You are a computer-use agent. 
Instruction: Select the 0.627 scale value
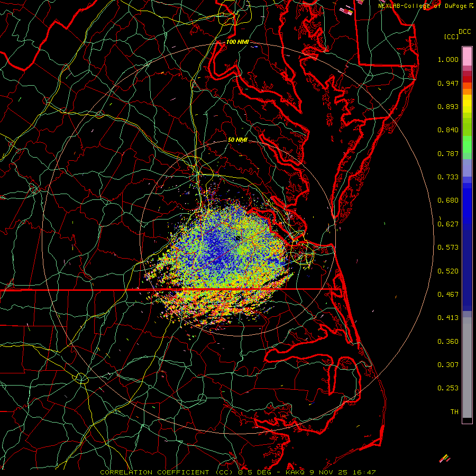point(448,224)
